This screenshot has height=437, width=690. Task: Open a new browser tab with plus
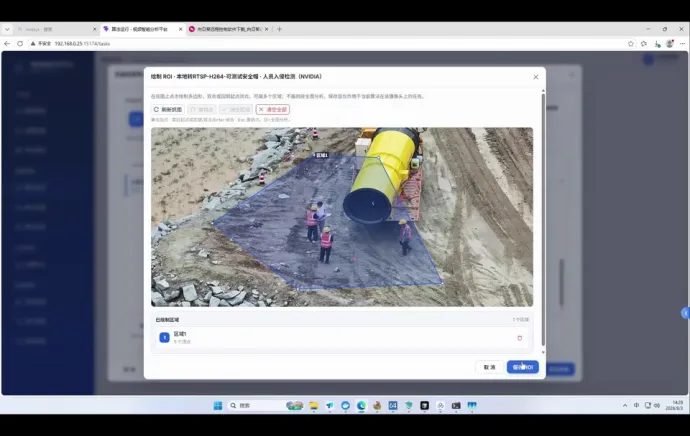pos(279,29)
